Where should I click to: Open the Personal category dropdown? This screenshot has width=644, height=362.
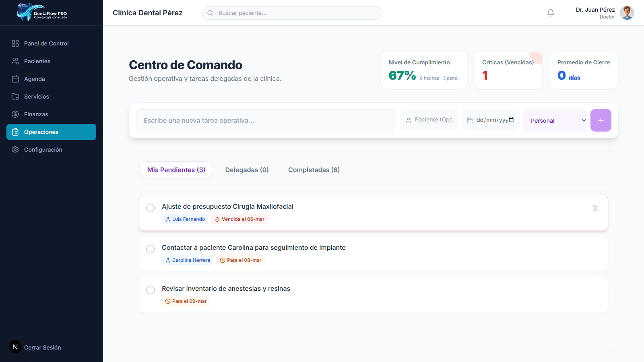coord(555,120)
